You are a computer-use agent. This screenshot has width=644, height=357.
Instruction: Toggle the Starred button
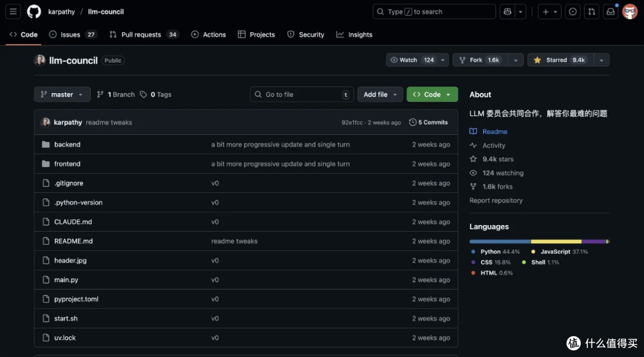(560, 60)
